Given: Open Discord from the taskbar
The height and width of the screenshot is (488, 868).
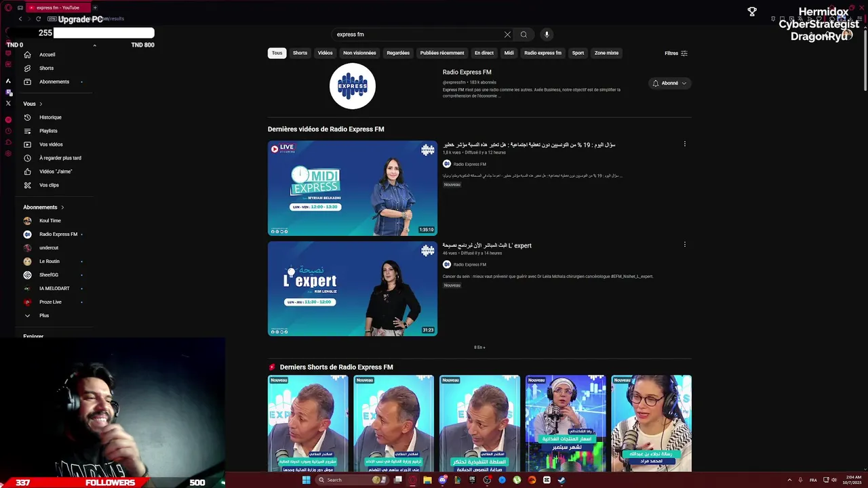Looking at the screenshot, I should pyautogui.click(x=442, y=480).
